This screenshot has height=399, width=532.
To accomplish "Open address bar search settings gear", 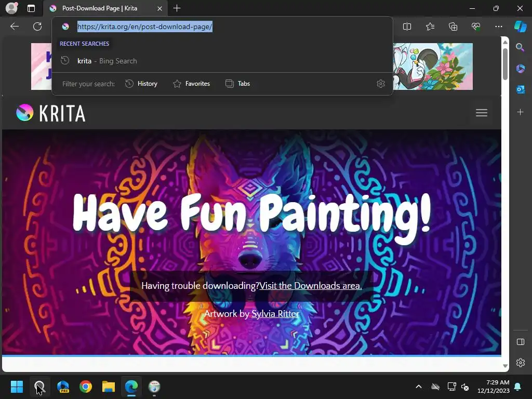I will (381, 84).
